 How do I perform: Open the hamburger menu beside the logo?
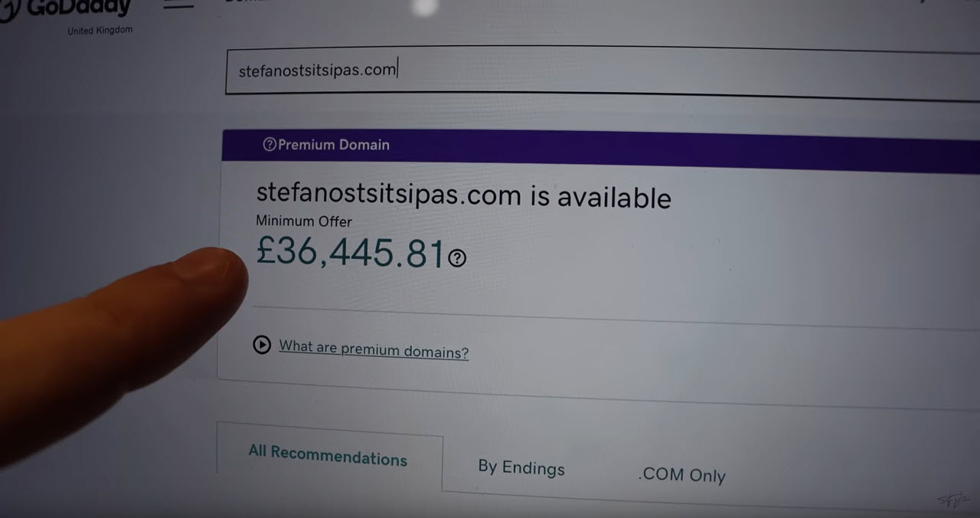pyautogui.click(x=178, y=5)
